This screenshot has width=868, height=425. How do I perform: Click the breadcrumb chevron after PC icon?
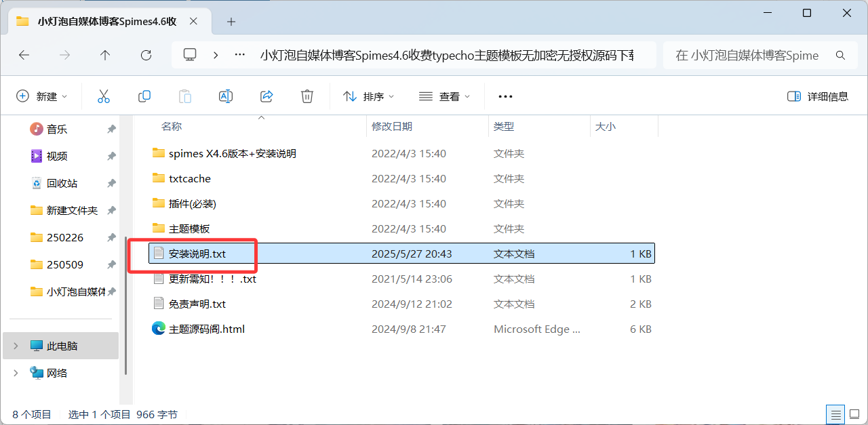216,55
